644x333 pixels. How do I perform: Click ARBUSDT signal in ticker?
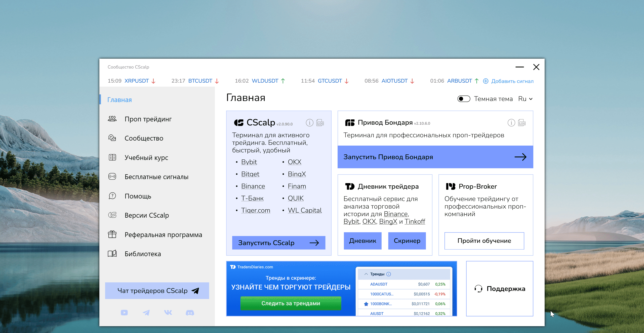[x=459, y=81]
